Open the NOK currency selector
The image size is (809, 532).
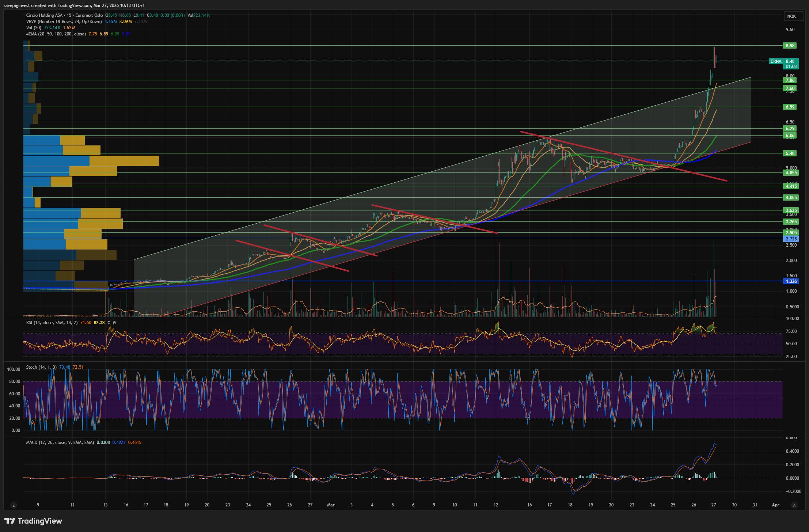point(793,16)
